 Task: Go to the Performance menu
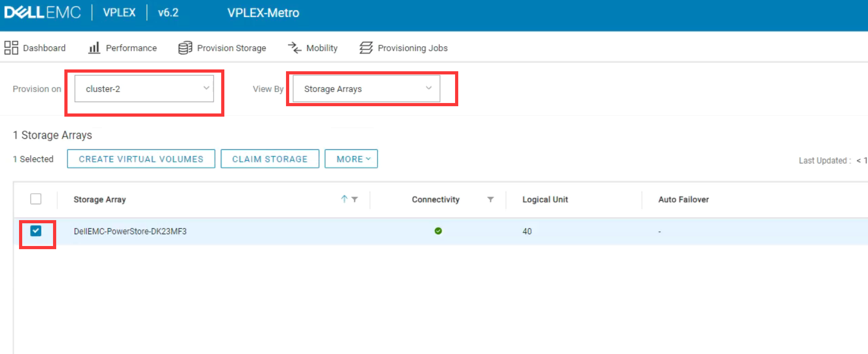tap(131, 48)
